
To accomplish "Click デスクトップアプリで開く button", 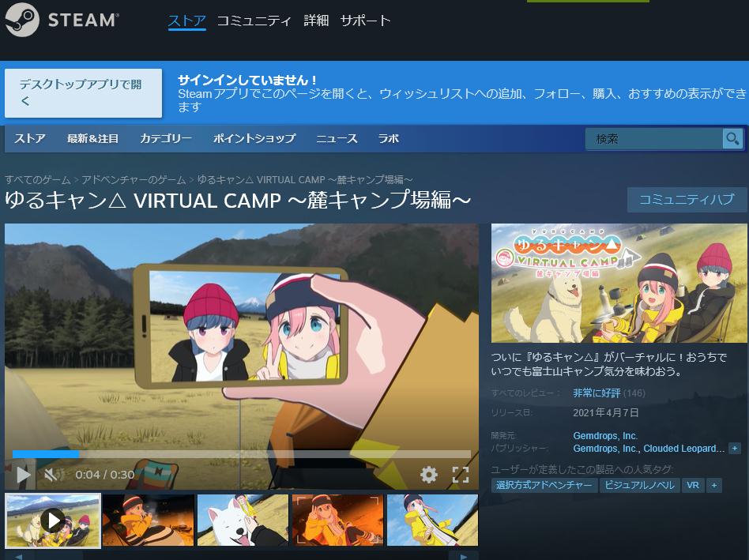I will pyautogui.click(x=83, y=93).
